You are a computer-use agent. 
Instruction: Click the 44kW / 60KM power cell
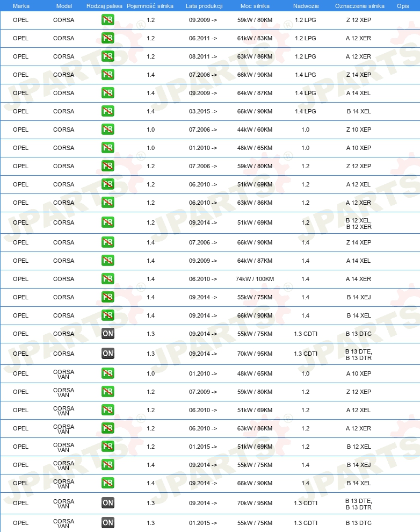(x=255, y=130)
